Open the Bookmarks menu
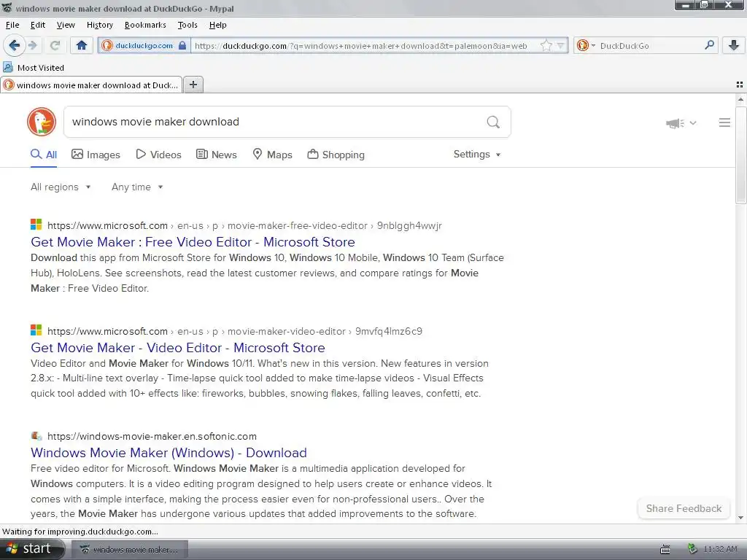The width and height of the screenshot is (747, 560). (145, 25)
